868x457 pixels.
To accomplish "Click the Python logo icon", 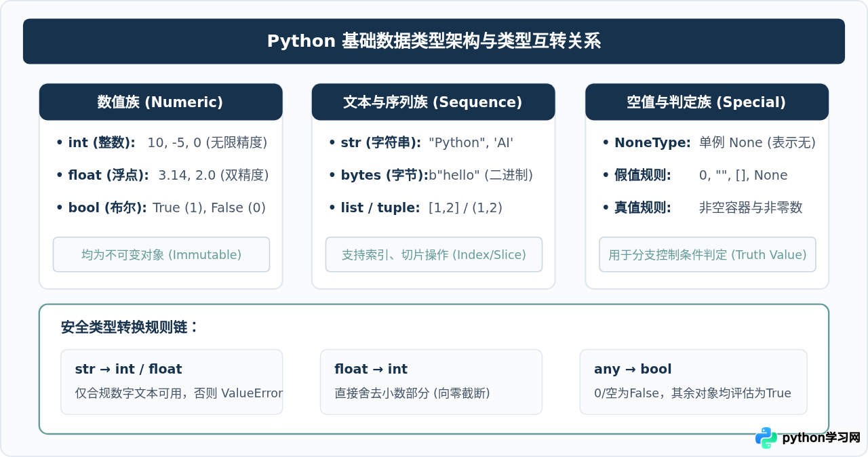I will [766, 438].
